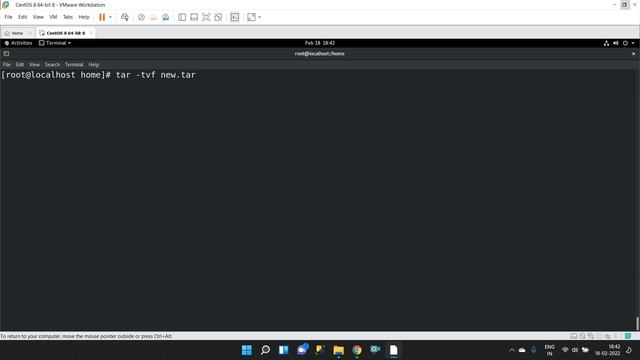The width and height of the screenshot is (640, 360).
Task: Open the Terminal application menu in top bar
Action: click(55, 43)
